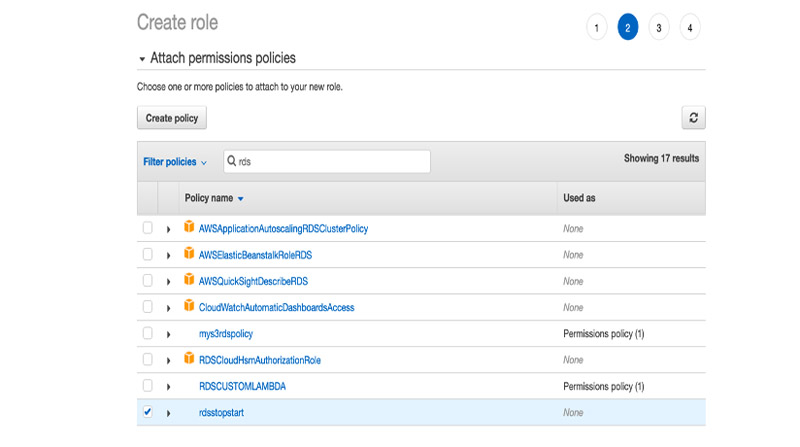Expand the AWSApplicationAutoscalingRDSClusterPolicy row details
The width and height of the screenshot is (800, 447).
168,229
